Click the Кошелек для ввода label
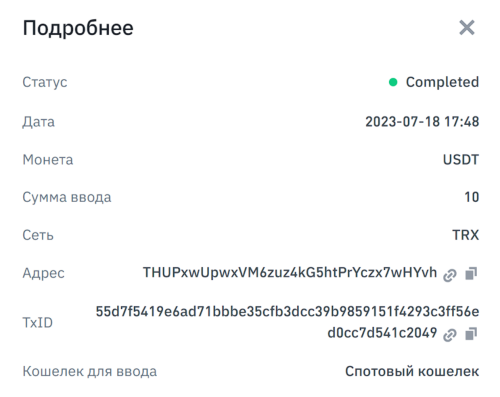 (89, 371)
